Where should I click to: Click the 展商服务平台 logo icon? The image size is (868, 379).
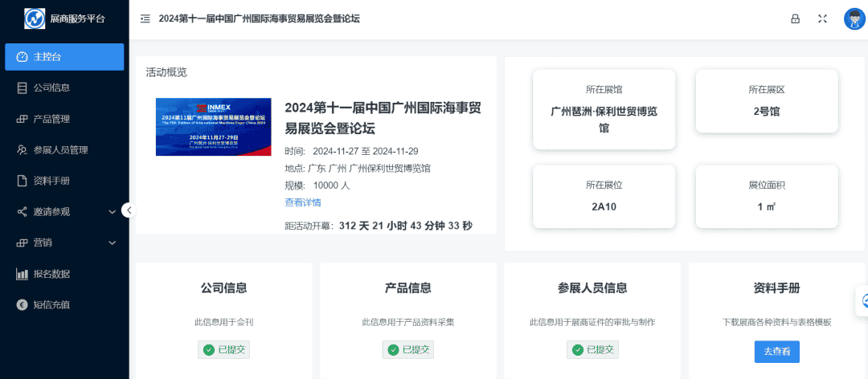tap(35, 18)
